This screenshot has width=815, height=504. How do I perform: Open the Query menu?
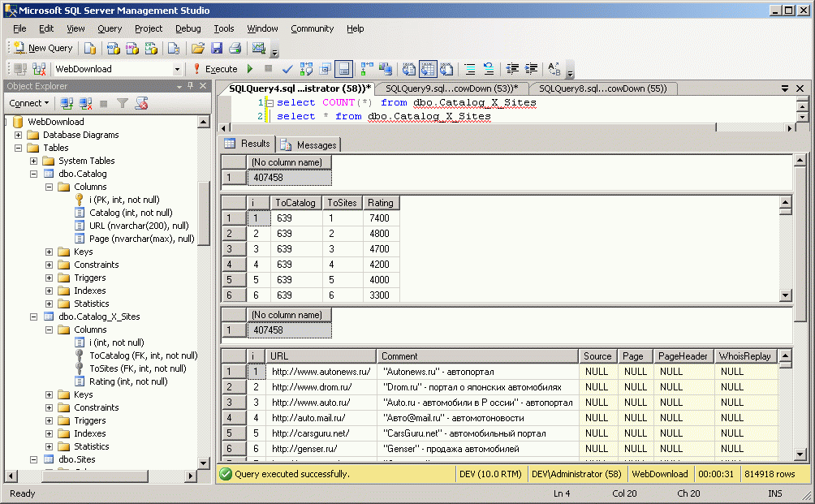[110, 28]
